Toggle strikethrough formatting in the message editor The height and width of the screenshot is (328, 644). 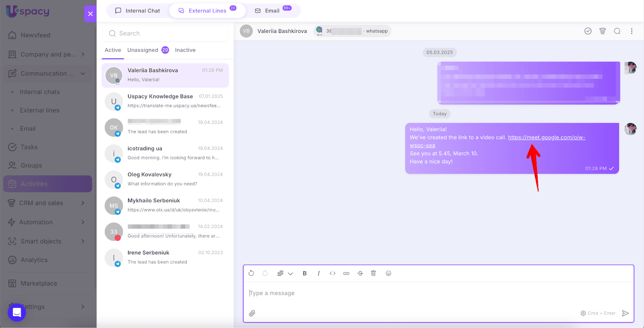[x=360, y=273]
